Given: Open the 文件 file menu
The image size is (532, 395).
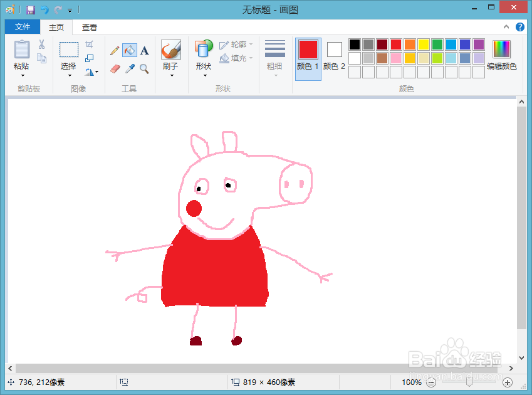Looking at the screenshot, I should click(x=22, y=27).
